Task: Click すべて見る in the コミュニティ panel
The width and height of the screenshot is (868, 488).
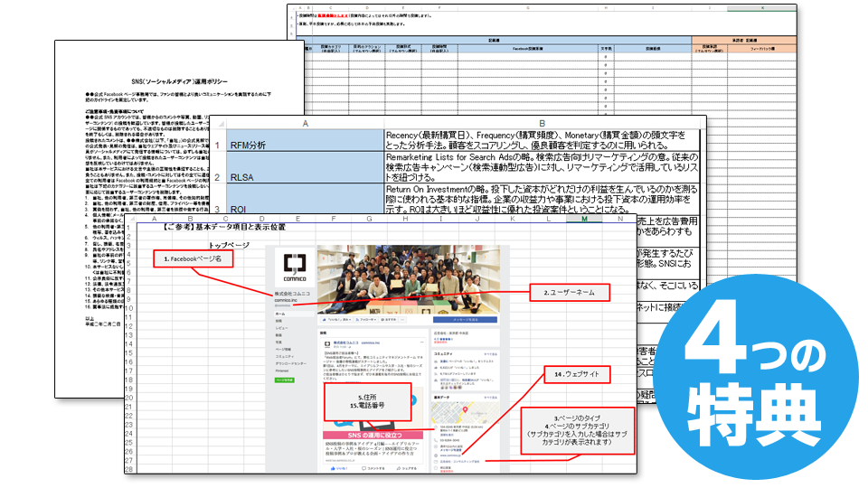Action: 490,353
